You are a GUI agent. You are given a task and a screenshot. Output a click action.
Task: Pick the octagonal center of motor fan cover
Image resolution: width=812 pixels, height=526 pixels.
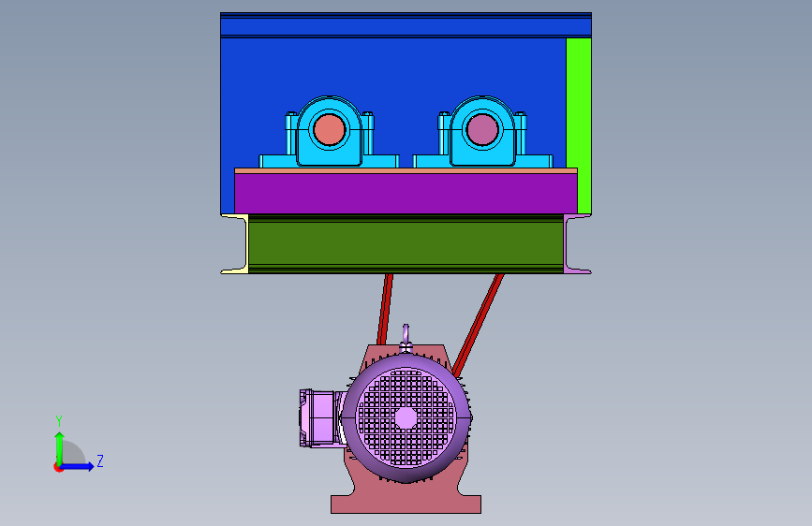pos(406,417)
